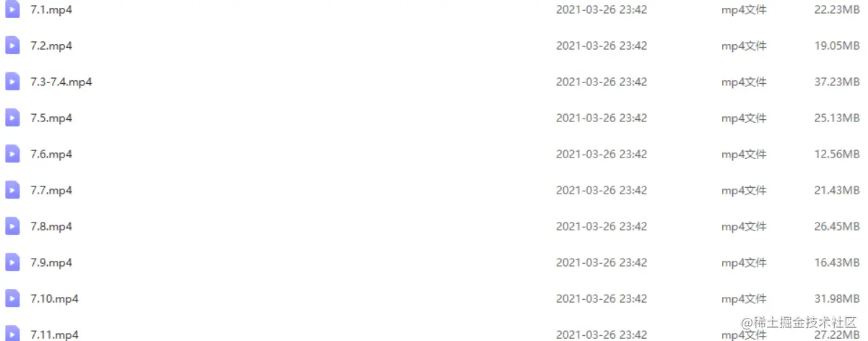The height and width of the screenshot is (341, 868).
Task: Click the 12.56MB file size entry
Action: coord(837,154)
